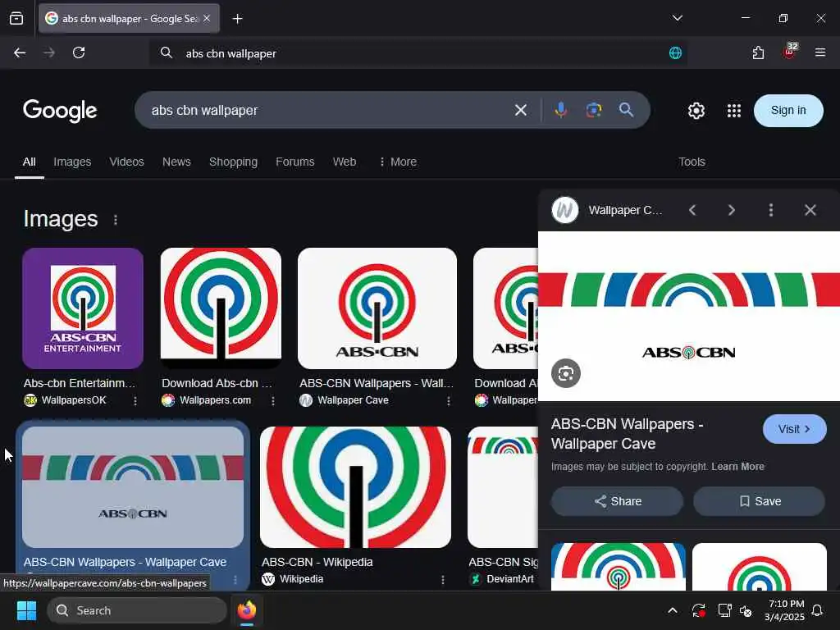Open the Firefox hamburger application menu
Viewport: 840px width, 630px height.
click(x=819, y=52)
